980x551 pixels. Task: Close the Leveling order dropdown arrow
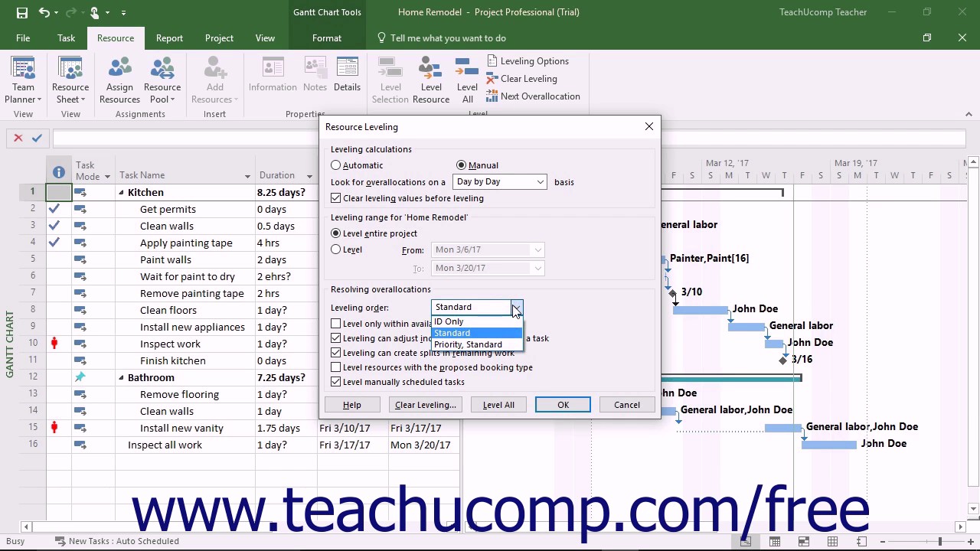pyautogui.click(x=516, y=308)
